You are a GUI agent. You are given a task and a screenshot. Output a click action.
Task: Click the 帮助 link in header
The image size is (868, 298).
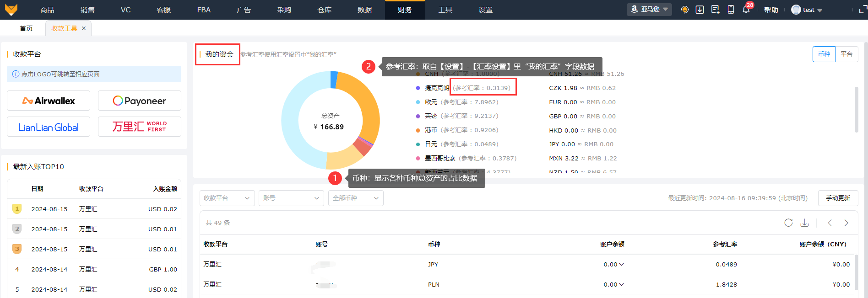point(771,10)
